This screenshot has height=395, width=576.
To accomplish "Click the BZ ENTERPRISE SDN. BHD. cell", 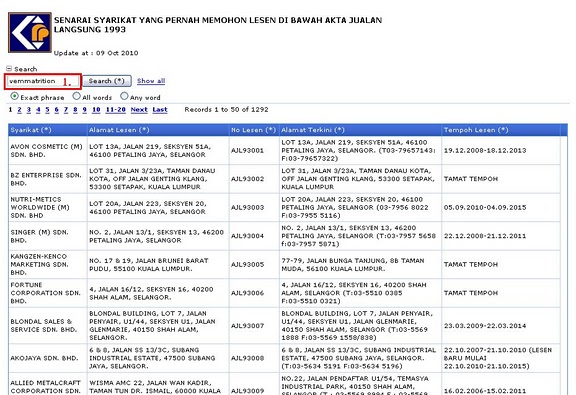I will pyautogui.click(x=48, y=179).
